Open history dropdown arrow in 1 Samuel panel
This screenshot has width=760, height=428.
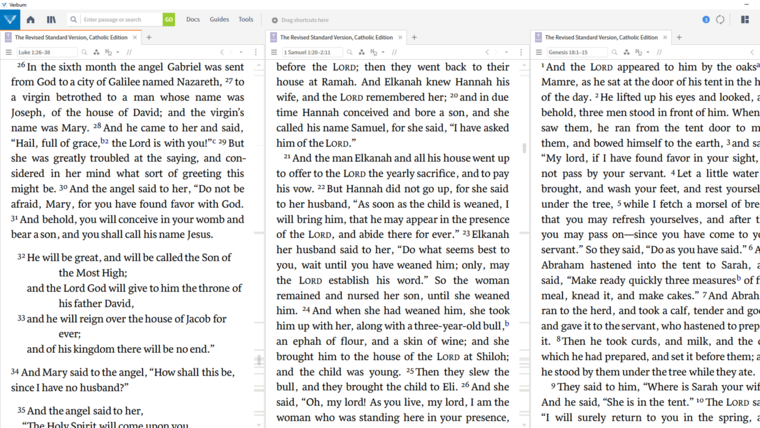pyautogui.click(x=506, y=52)
